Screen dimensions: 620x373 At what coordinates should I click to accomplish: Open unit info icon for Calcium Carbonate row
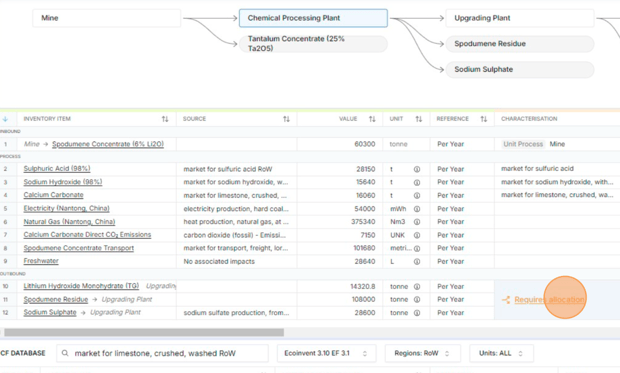click(417, 195)
